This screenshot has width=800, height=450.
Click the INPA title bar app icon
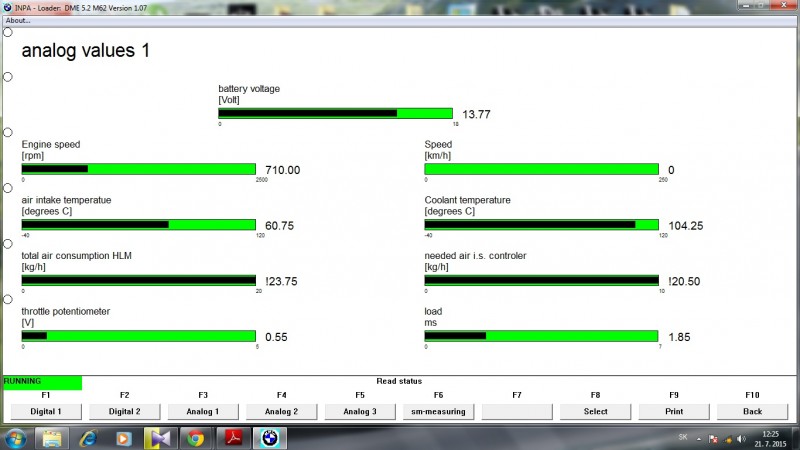pyautogui.click(x=7, y=8)
